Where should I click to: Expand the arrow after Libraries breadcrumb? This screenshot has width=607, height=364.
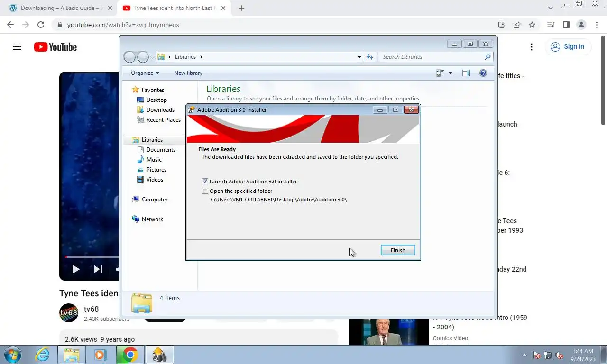[x=201, y=57]
